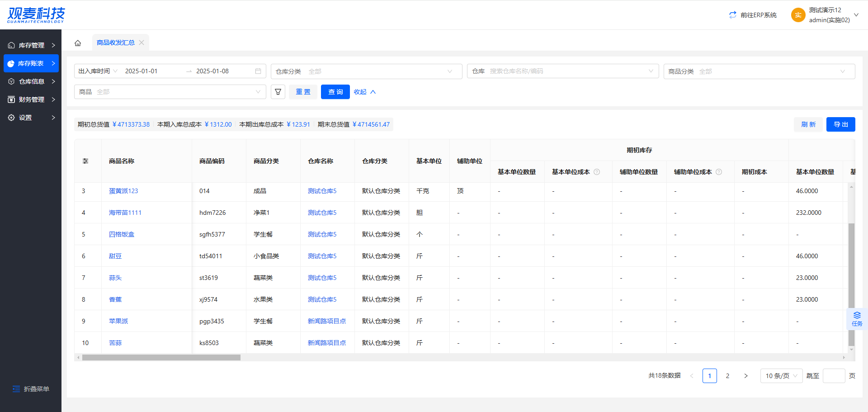Click help icon beside 基本单位成本

pyautogui.click(x=597, y=172)
